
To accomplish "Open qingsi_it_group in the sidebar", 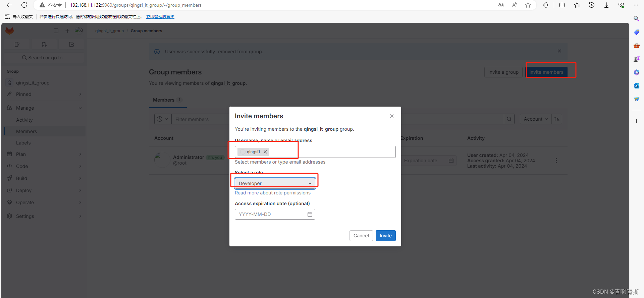I will pos(44,83).
